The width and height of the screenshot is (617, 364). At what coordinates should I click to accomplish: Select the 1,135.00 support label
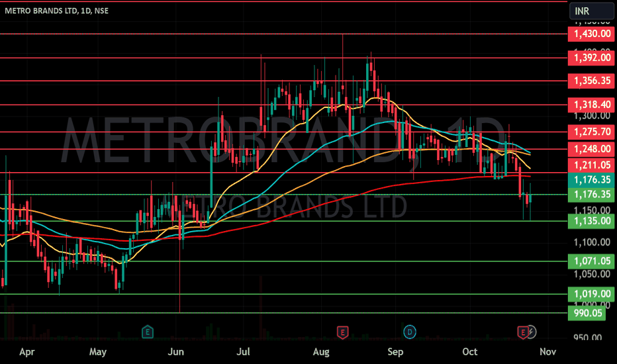(x=591, y=221)
